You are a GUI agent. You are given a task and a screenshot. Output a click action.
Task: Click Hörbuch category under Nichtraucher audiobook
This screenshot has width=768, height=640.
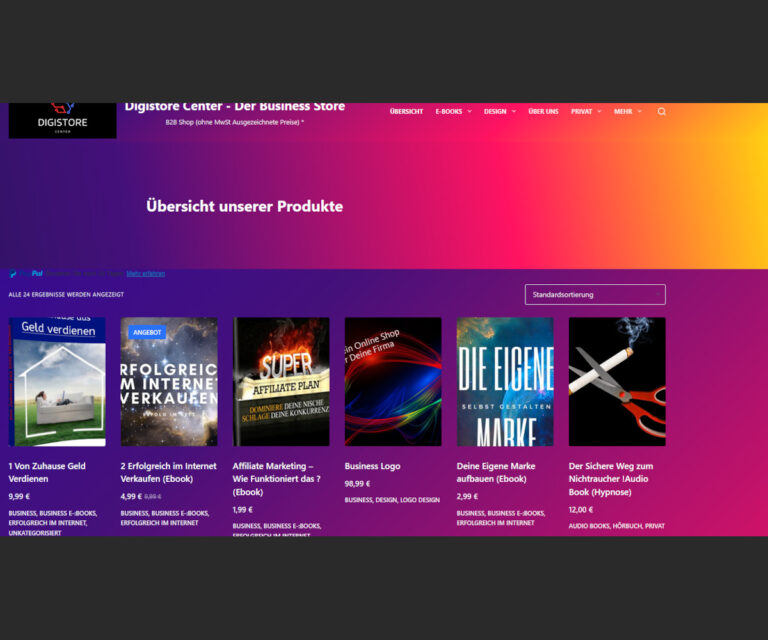click(626, 526)
